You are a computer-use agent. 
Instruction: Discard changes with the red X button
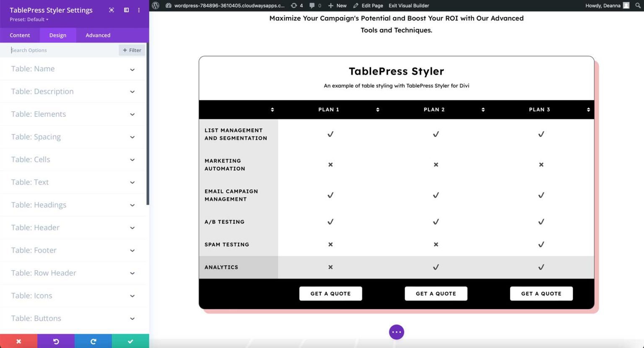click(18, 341)
